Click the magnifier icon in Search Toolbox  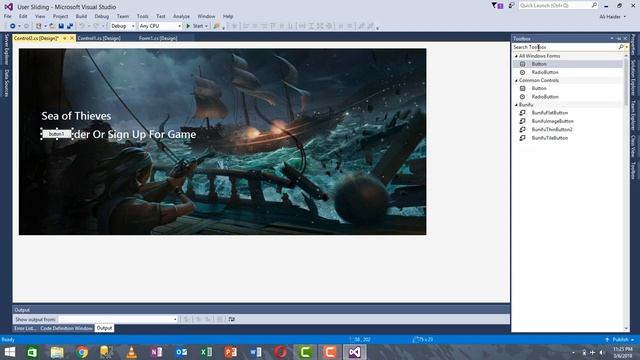621,47
